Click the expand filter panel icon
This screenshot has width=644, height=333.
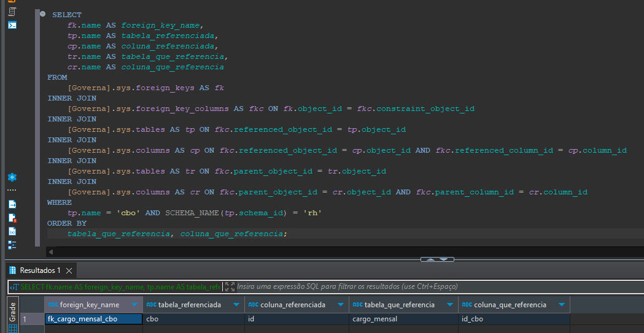230,286
